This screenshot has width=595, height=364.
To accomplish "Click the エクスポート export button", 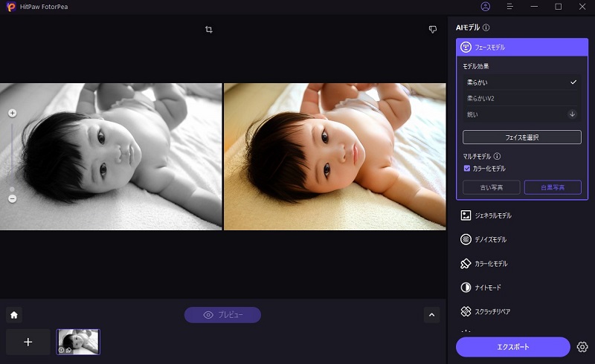I will tap(513, 347).
